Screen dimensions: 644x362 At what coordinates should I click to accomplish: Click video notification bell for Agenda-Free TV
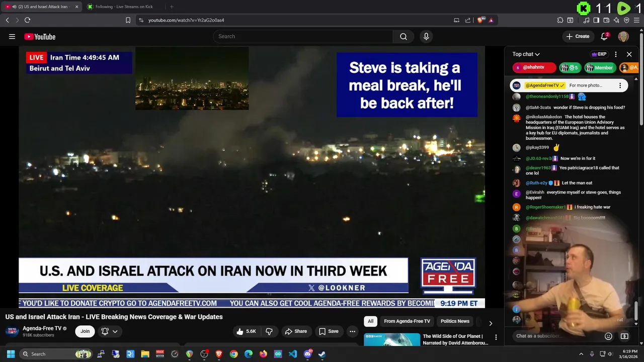tap(105, 331)
